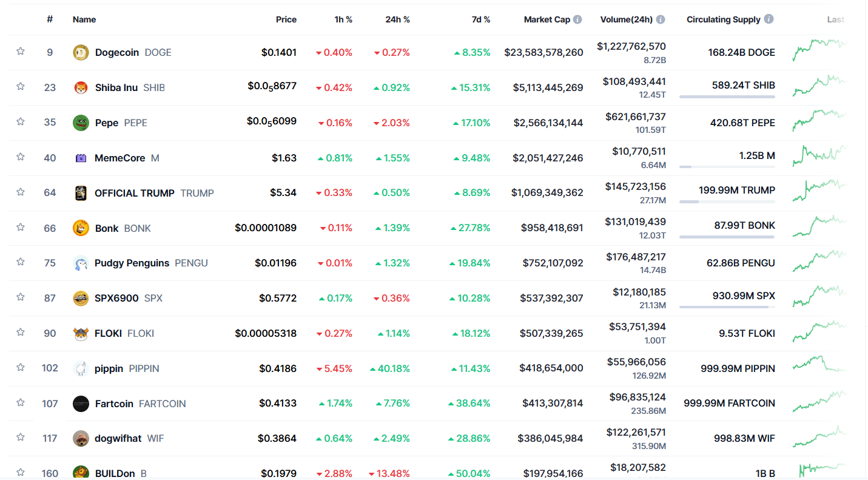868x480 pixels.
Task: Open the Volume(24h) info tooltip icon
Action: [661, 19]
